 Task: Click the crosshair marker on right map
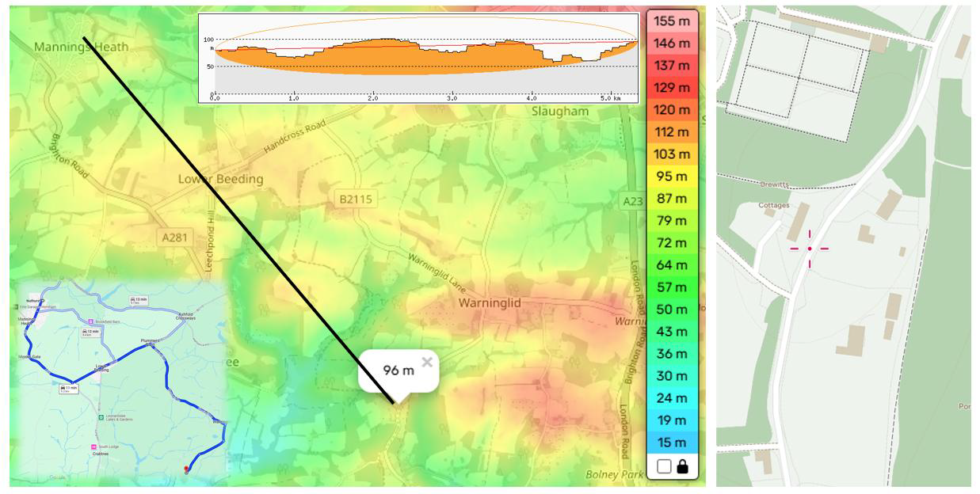[809, 249]
